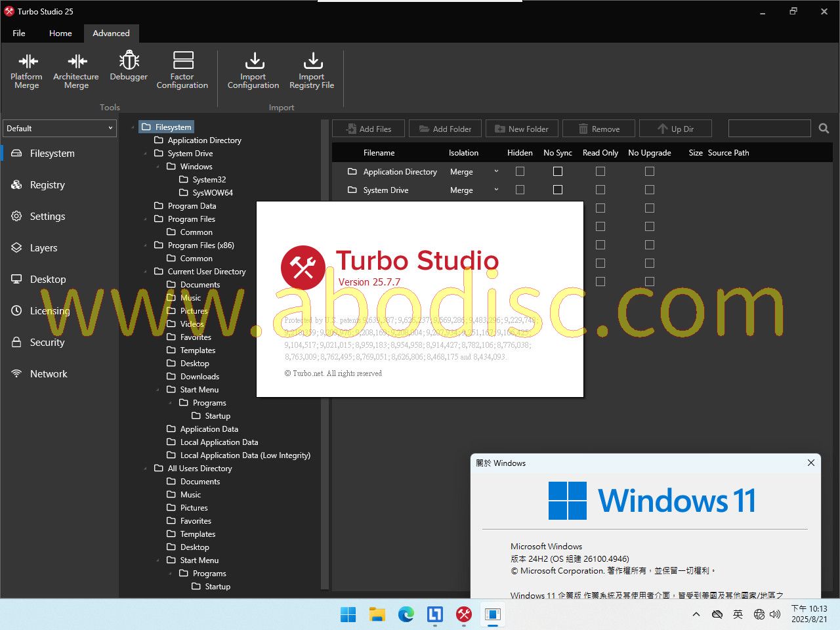Open the Network section in sidebar
The height and width of the screenshot is (630, 840).
(x=49, y=374)
